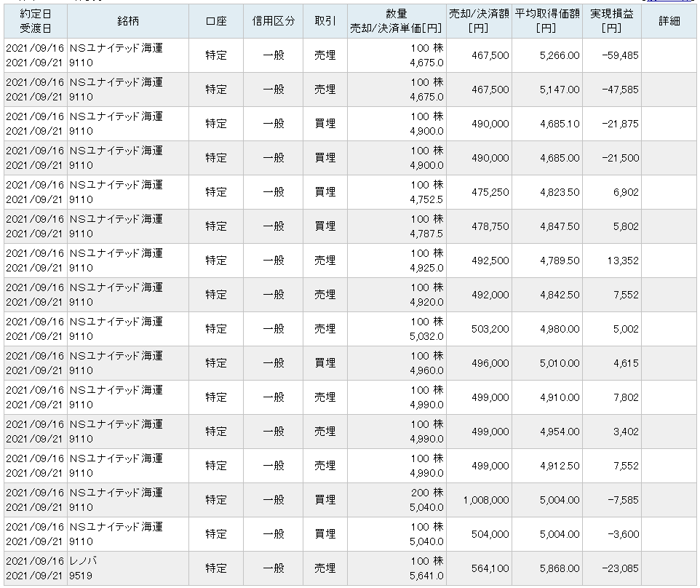Pick the settlement amount 564,100
700x588 pixels.
pyautogui.click(x=490, y=568)
